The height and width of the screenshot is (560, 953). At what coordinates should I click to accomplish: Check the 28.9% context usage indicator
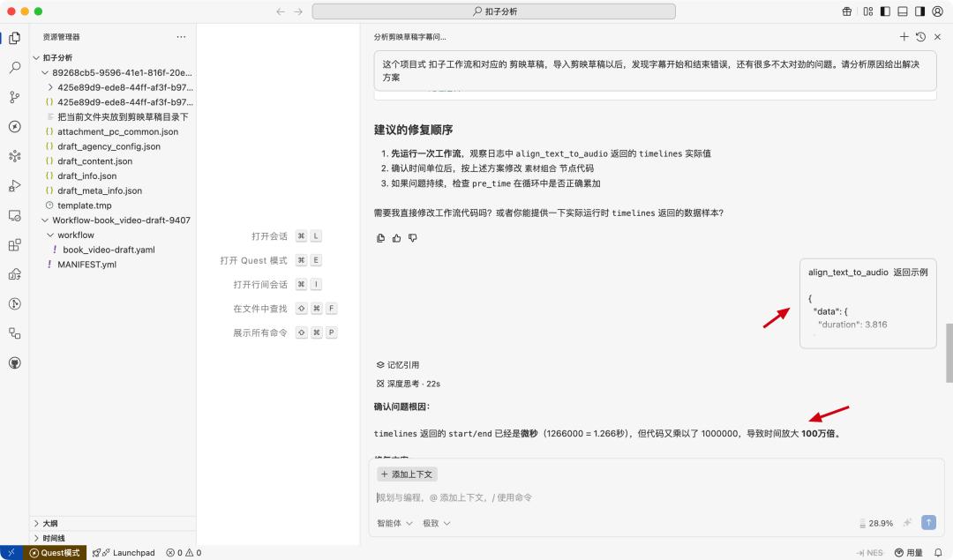[878, 522]
